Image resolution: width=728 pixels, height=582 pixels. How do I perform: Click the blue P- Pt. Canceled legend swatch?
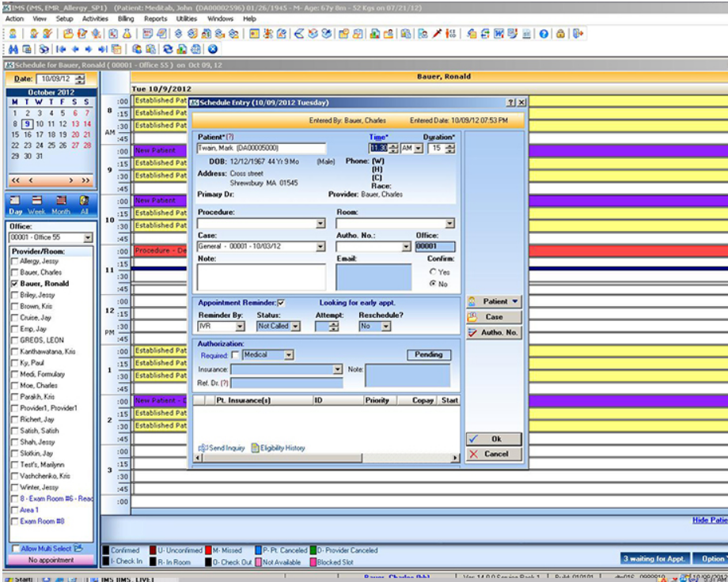(258, 550)
